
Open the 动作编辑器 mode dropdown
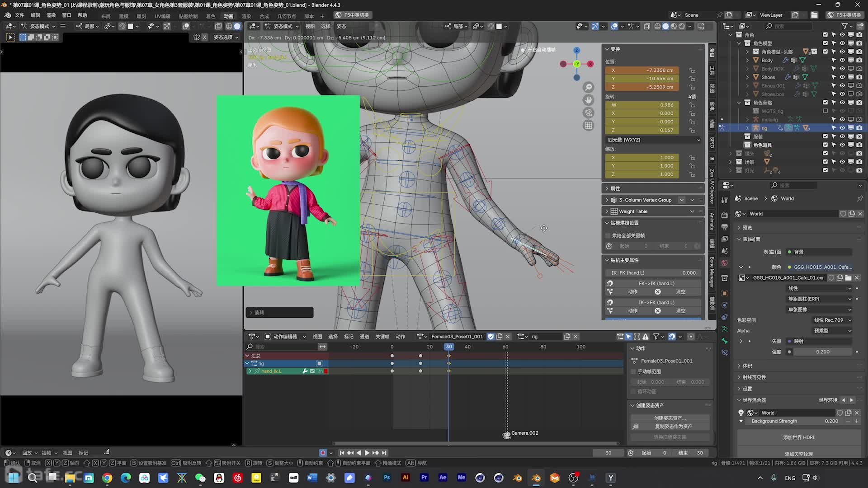point(285,337)
